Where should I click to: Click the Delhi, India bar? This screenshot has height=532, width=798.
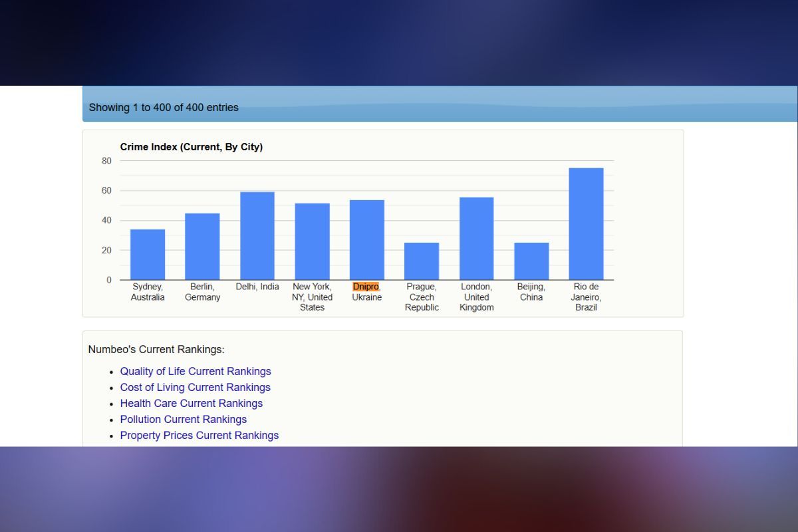coord(257,236)
